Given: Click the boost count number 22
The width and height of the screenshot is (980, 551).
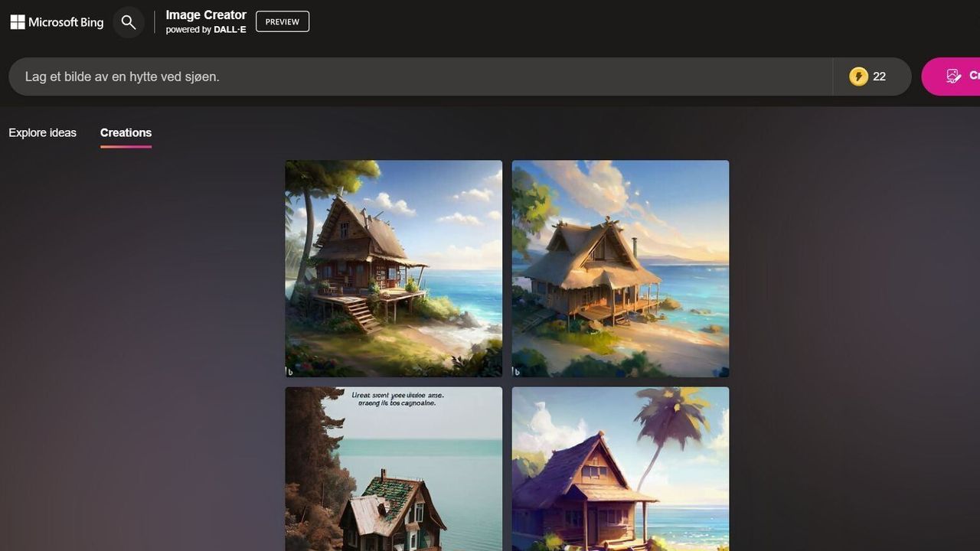Looking at the screenshot, I should click(x=879, y=76).
